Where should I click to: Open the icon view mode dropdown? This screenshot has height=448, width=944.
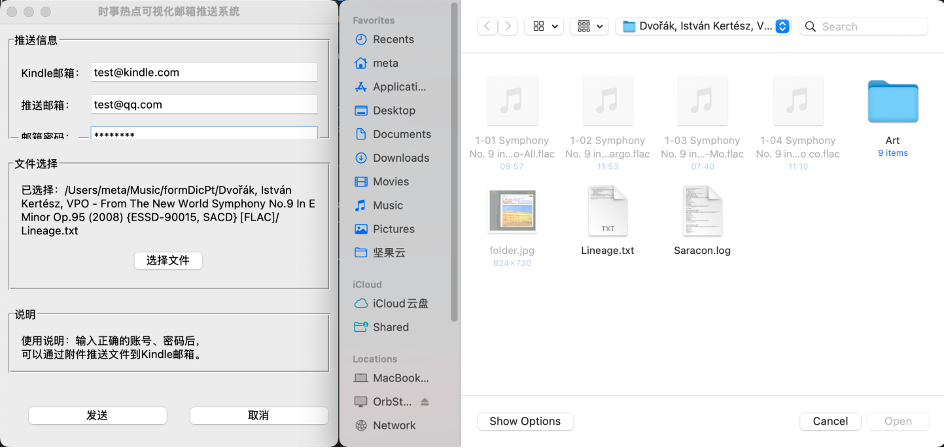[546, 27]
